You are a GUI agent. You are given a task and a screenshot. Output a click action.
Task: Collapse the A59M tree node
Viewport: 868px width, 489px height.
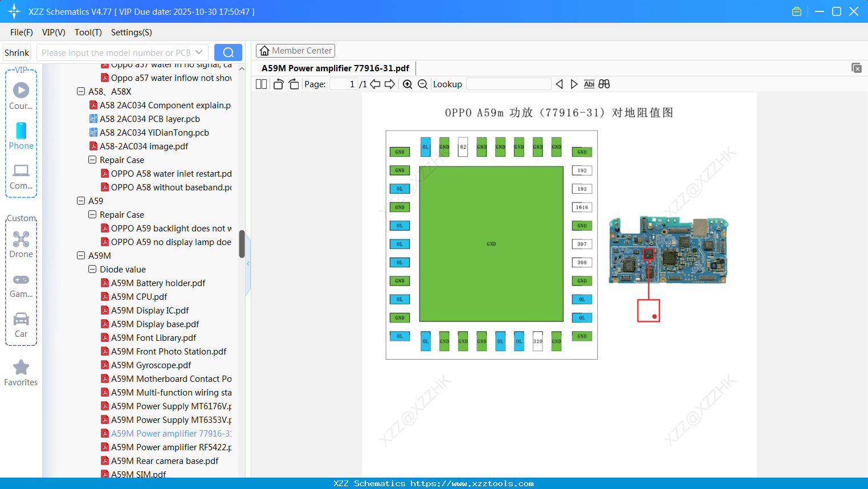[x=81, y=255]
